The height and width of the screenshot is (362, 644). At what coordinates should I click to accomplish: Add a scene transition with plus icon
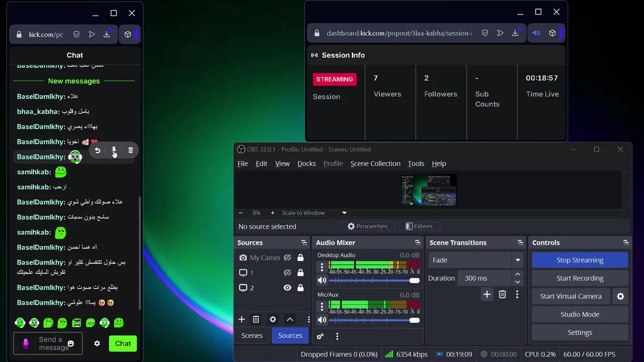[x=487, y=295]
